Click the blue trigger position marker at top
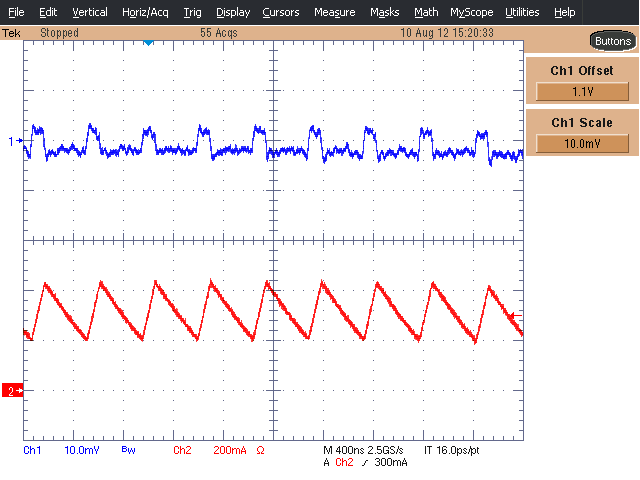Image resolution: width=640 pixels, height=480 pixels. 148,43
